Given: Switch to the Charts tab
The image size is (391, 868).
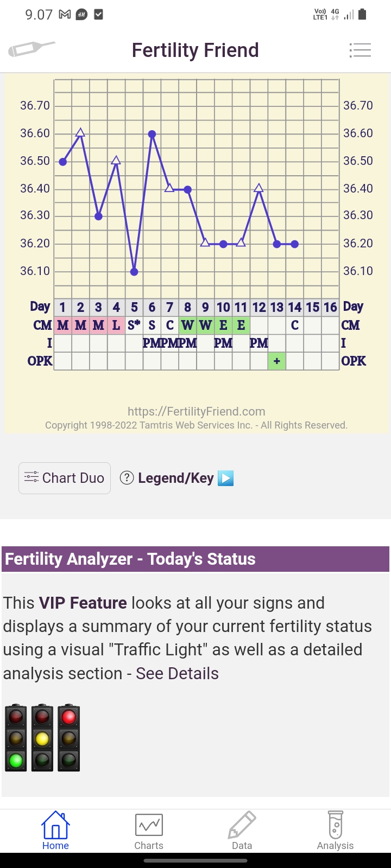Looking at the screenshot, I should pyautogui.click(x=149, y=831).
